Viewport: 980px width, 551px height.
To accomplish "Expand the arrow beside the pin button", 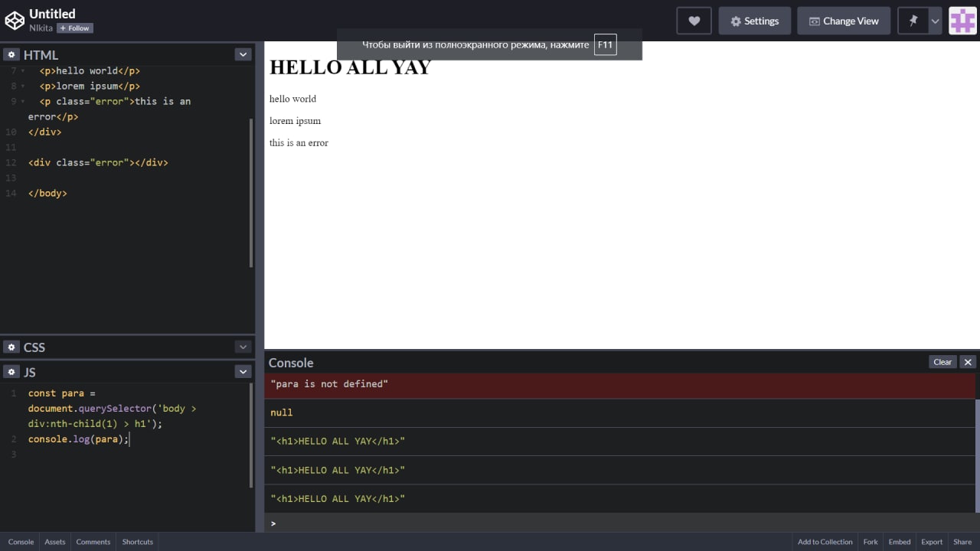I will click(x=935, y=21).
